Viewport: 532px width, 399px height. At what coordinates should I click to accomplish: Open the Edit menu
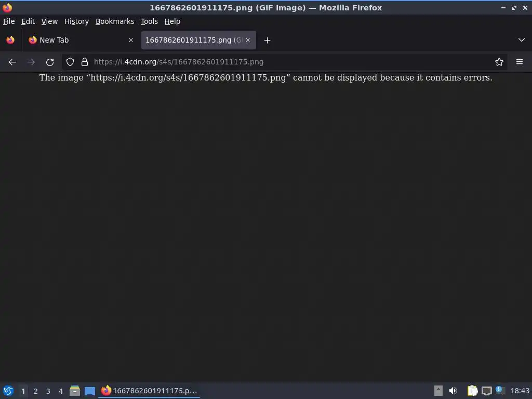coord(28,21)
